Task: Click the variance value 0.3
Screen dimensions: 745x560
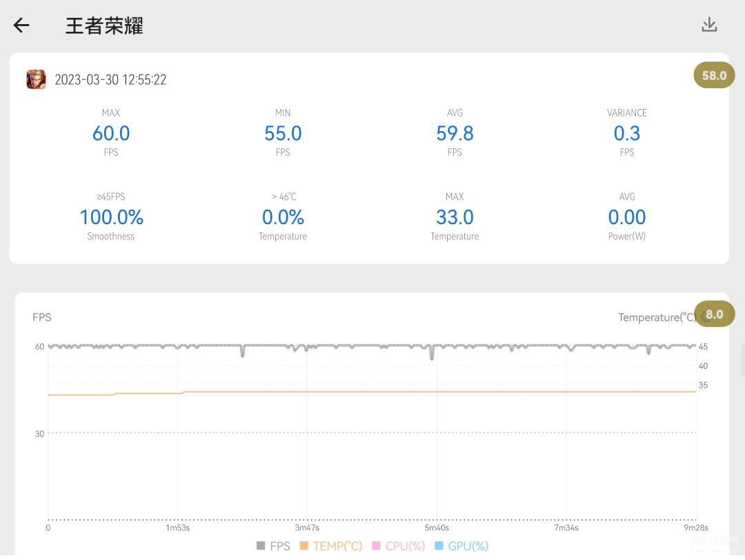Action: 627,134
